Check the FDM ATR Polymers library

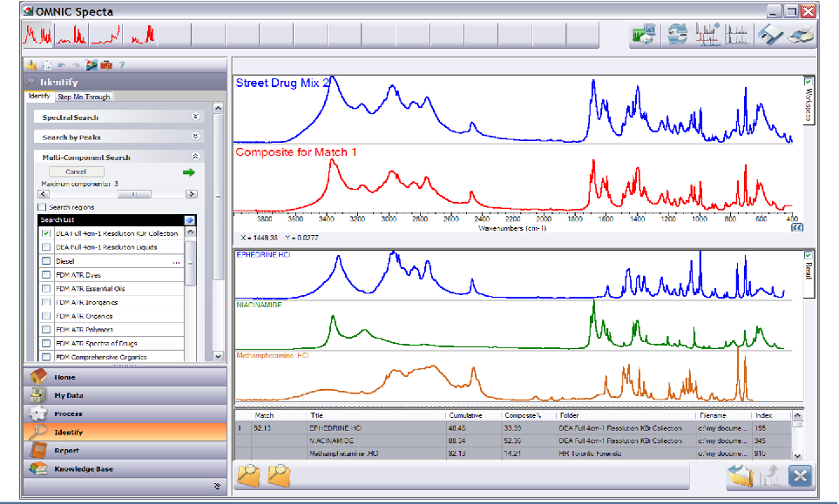click(46, 330)
